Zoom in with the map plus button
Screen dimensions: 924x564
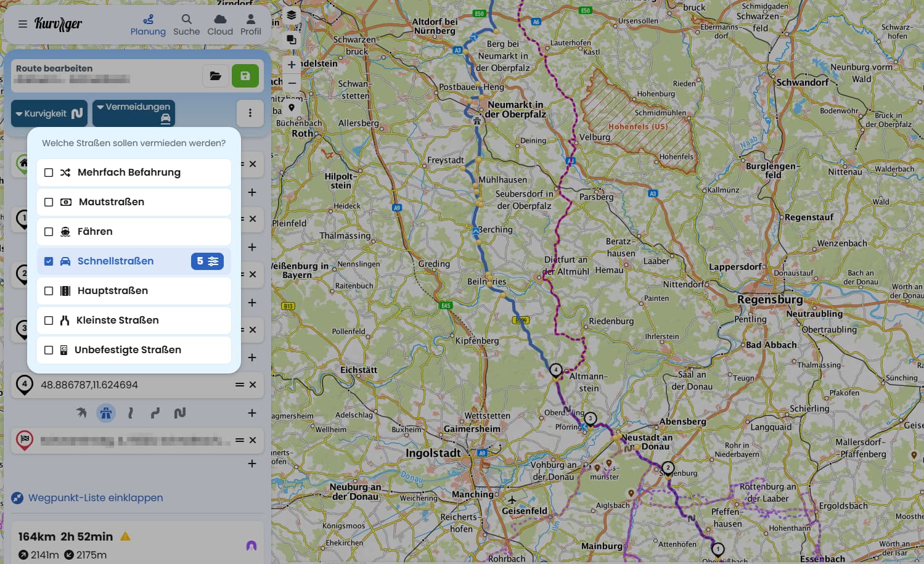coord(292,65)
